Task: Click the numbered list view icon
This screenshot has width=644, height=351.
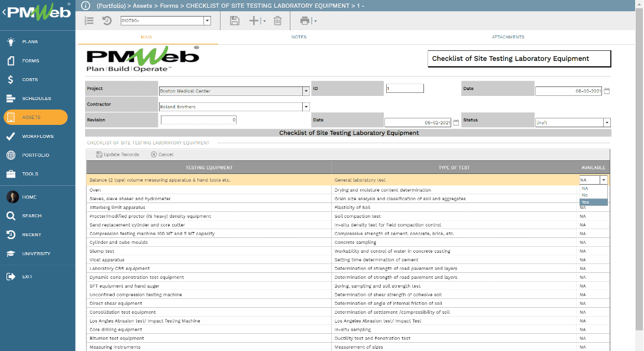Action: pos(89,21)
